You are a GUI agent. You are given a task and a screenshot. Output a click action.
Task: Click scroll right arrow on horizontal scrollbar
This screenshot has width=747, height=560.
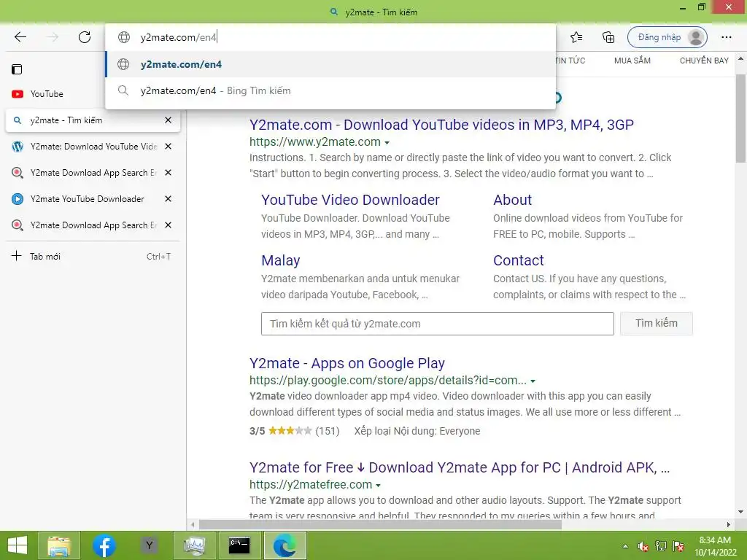[x=729, y=525]
